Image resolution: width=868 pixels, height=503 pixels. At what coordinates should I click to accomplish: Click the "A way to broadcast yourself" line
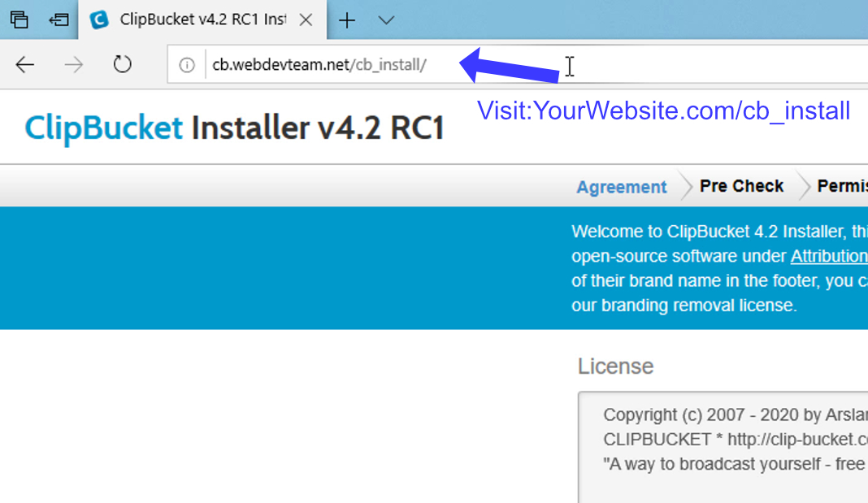pos(736,464)
